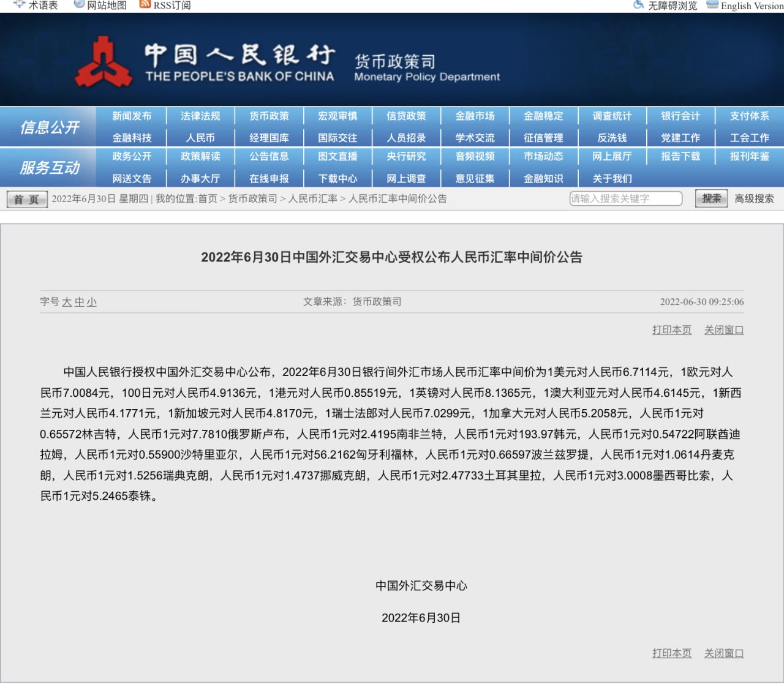The height and width of the screenshot is (684, 784).
Task: Click the top 打印本页 print link
Action: 672,329
